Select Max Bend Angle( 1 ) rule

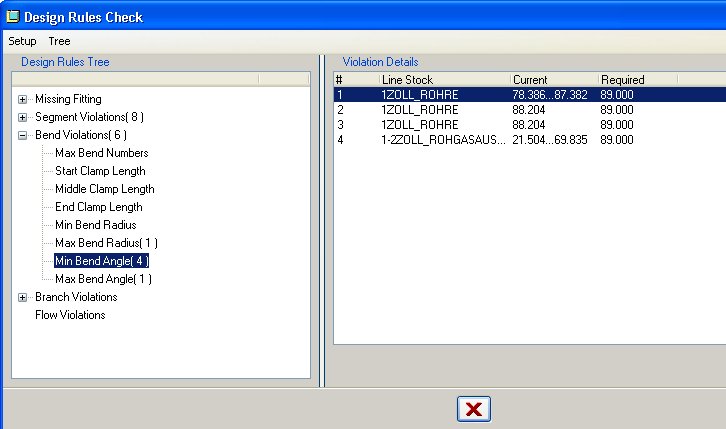click(x=103, y=279)
